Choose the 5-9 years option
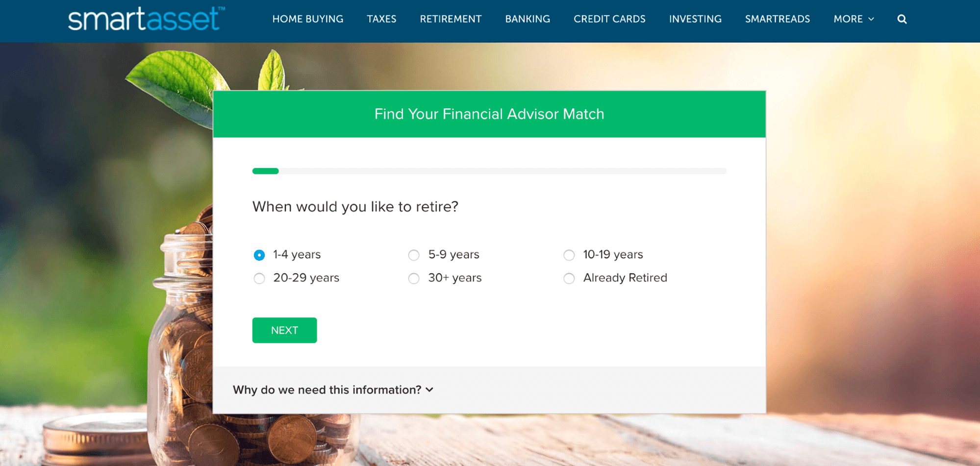 pos(414,255)
